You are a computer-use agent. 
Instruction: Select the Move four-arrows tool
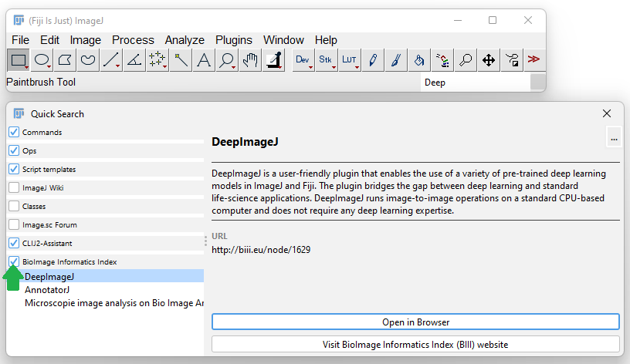click(489, 60)
